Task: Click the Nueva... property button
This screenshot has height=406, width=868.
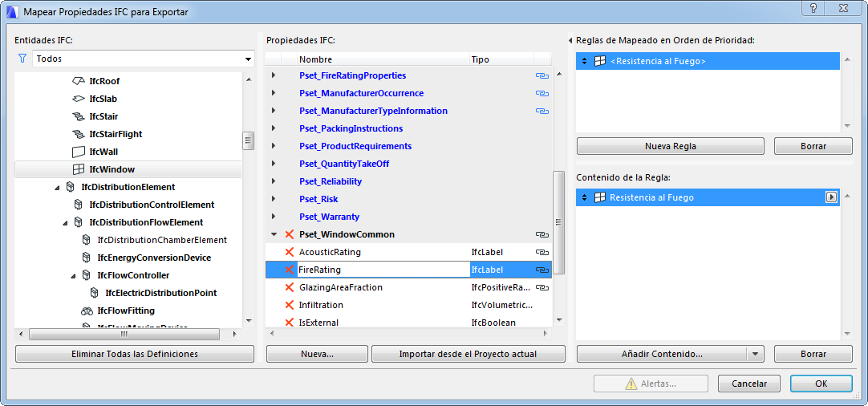Action: 317,354
